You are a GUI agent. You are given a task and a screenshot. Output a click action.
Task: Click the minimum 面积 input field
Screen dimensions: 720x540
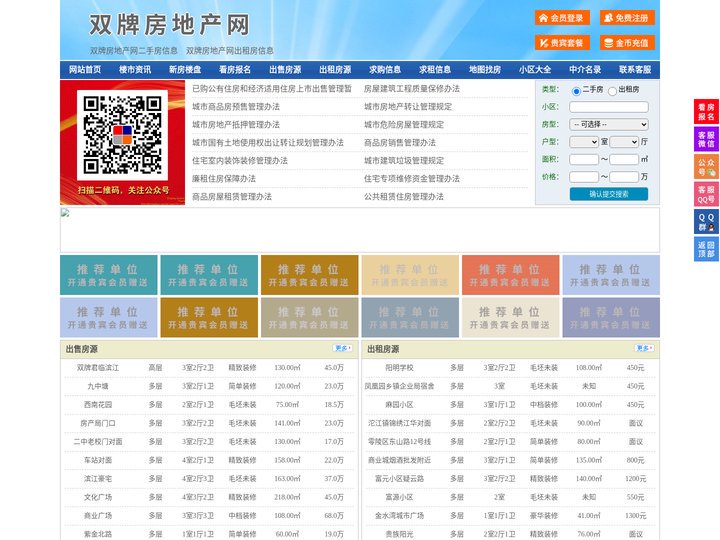(584, 159)
